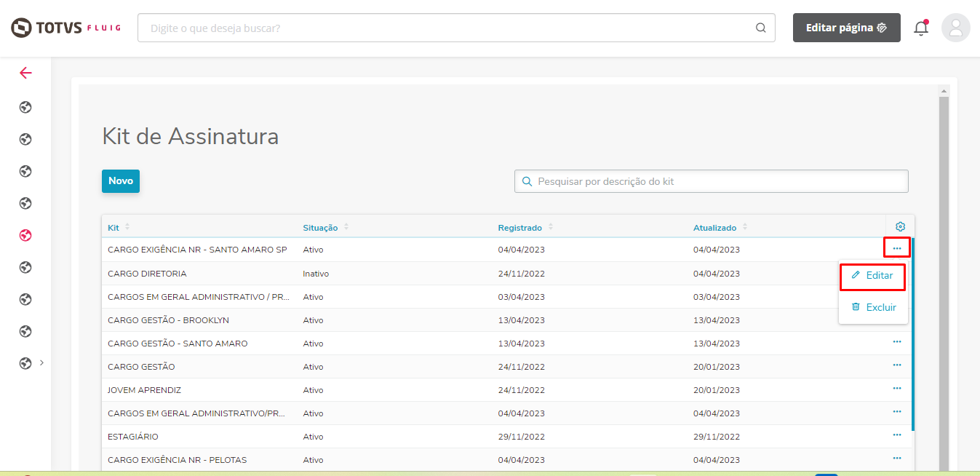Screen dimensions: 980x476
Task: Select CARGO DIRETORIA kit name
Action: 147,274
